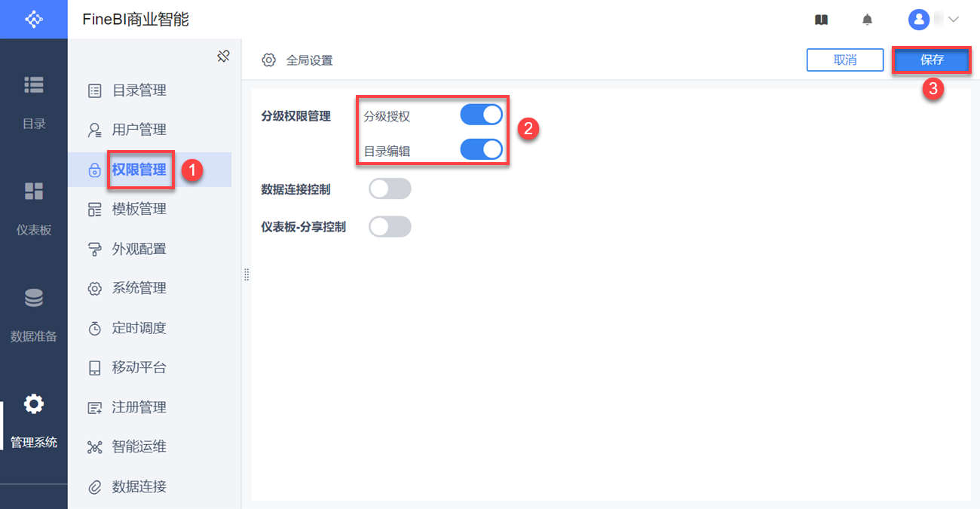The image size is (980, 509).
Task: Unpin the navigation panel
Action: coord(223,57)
